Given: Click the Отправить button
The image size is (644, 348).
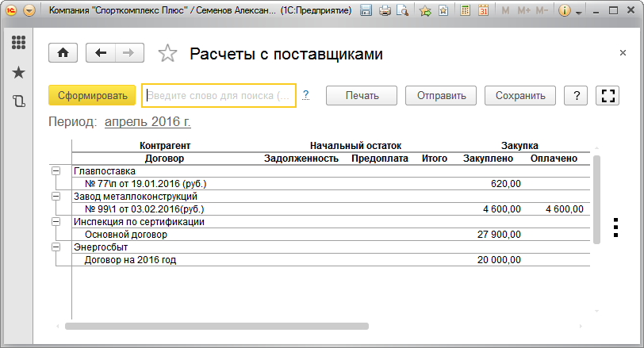Looking at the screenshot, I should [x=441, y=96].
